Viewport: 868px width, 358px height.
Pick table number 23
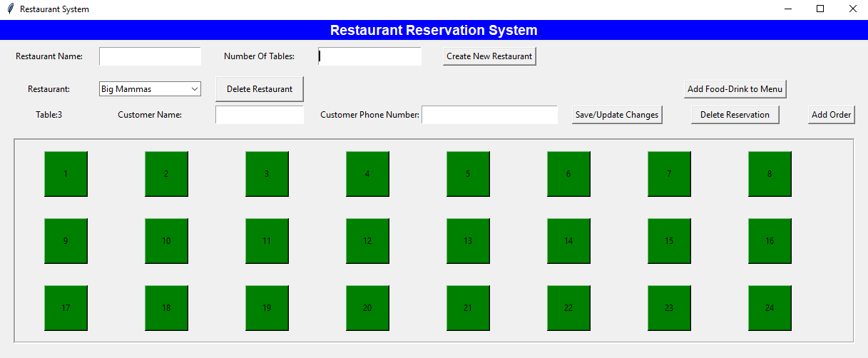(669, 307)
